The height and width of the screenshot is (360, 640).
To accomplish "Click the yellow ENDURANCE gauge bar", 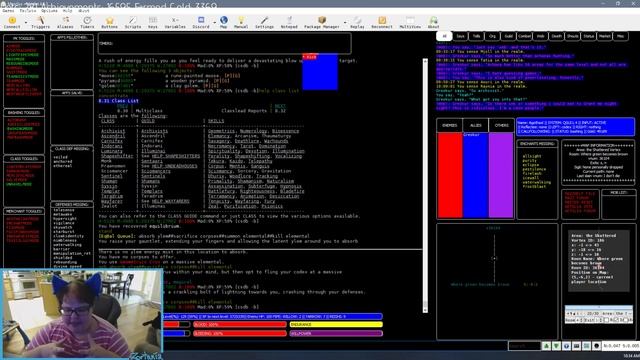I will click(x=336, y=324).
